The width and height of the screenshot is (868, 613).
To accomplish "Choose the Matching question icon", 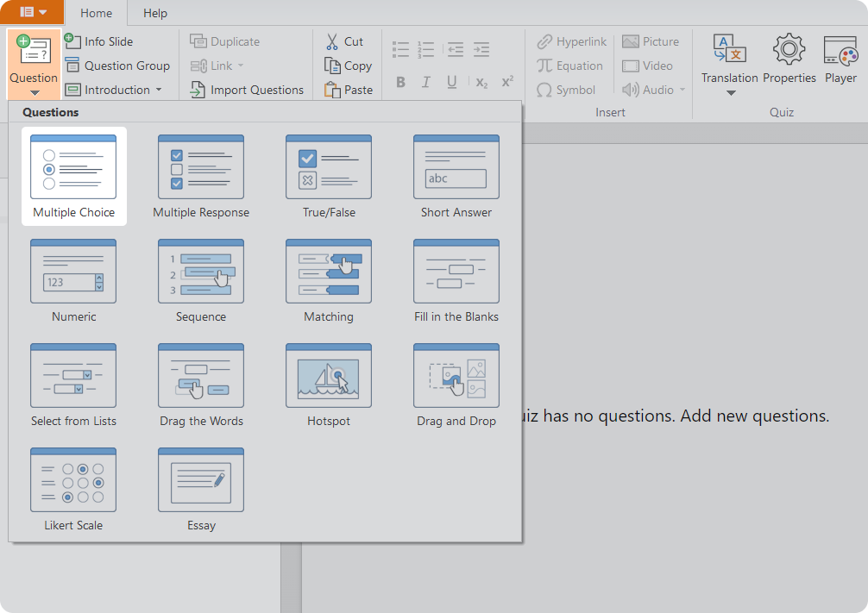I will (329, 272).
